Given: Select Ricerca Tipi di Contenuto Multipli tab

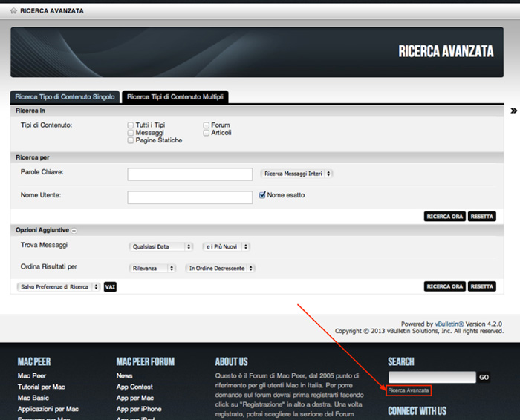Looking at the screenshot, I should point(175,97).
